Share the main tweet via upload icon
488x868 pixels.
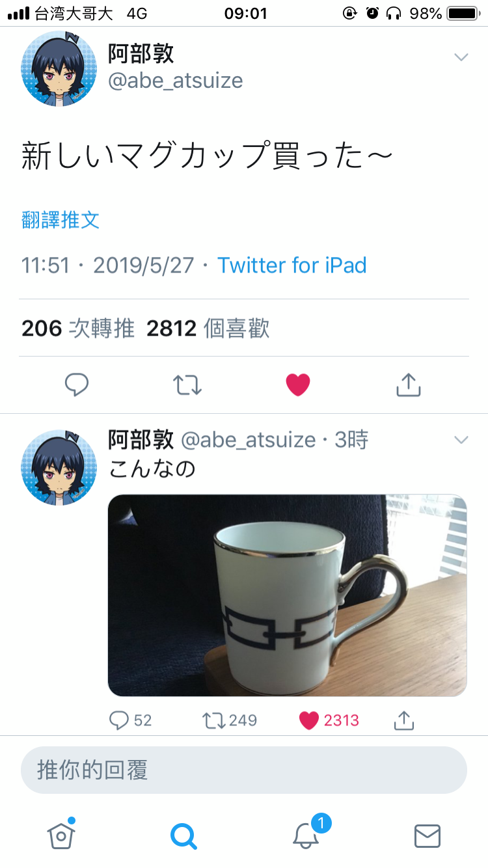tap(409, 385)
